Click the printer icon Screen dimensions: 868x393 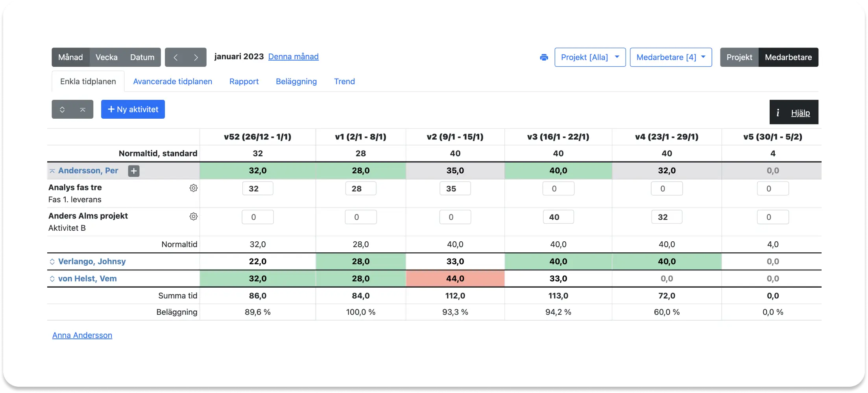pos(544,57)
